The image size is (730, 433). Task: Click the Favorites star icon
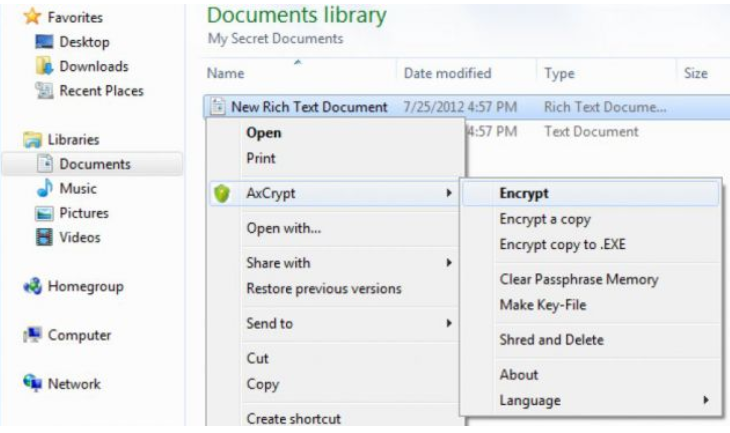click(32, 17)
